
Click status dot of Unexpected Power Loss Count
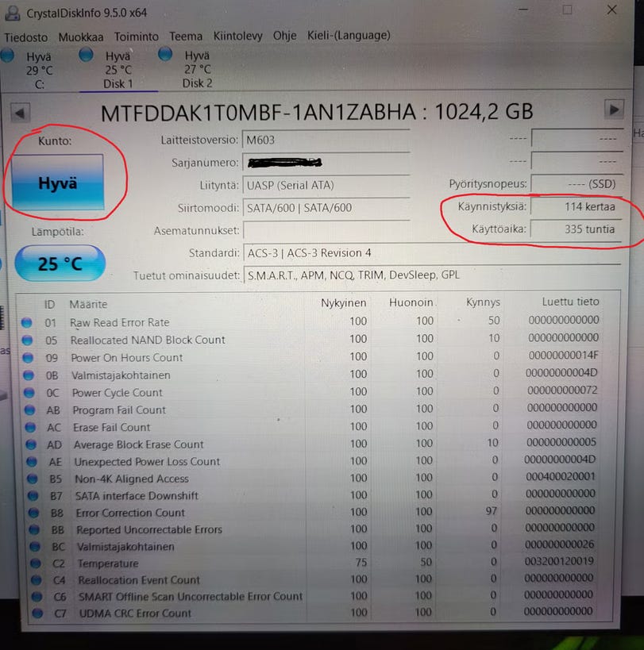click(x=32, y=462)
